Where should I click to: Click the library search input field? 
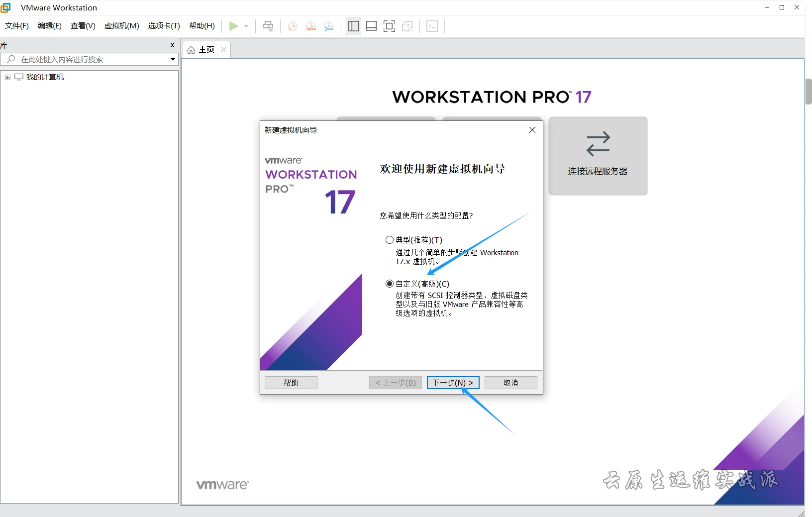(90, 59)
